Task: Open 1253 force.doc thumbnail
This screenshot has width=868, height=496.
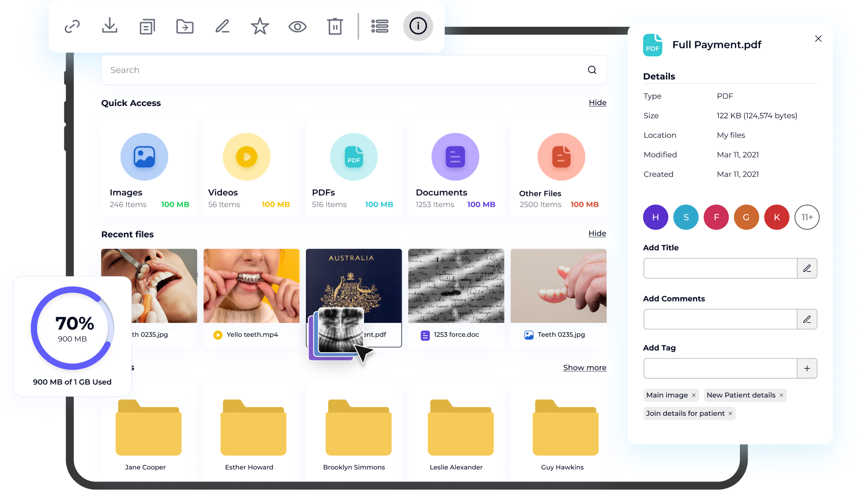Action: click(456, 286)
